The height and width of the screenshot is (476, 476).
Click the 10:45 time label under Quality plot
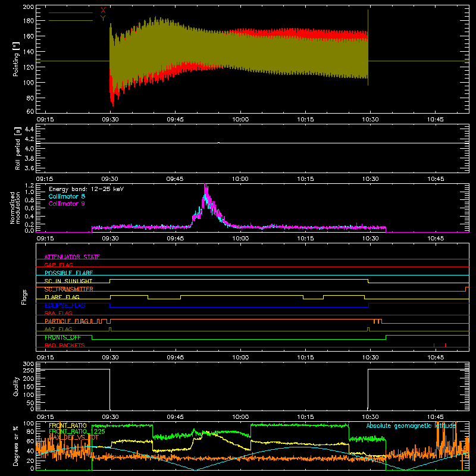pyautogui.click(x=436, y=417)
